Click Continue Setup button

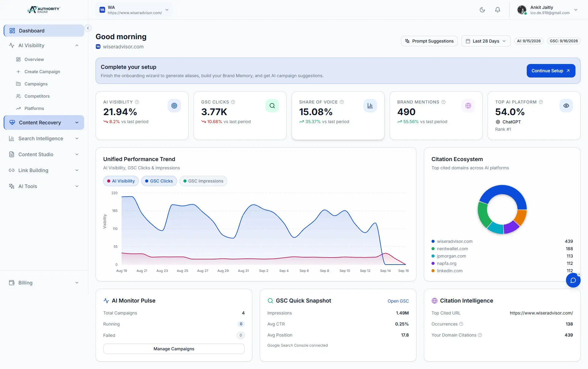pyautogui.click(x=551, y=71)
